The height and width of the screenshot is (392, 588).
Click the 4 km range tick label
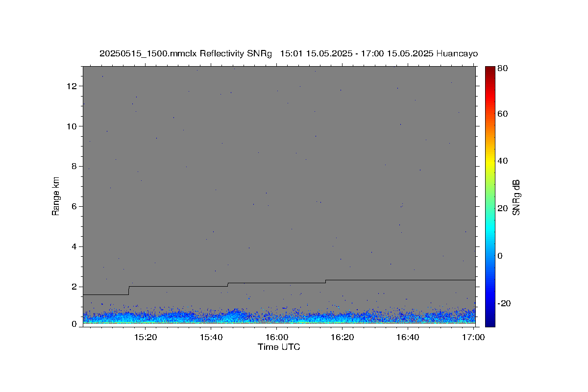click(x=75, y=247)
